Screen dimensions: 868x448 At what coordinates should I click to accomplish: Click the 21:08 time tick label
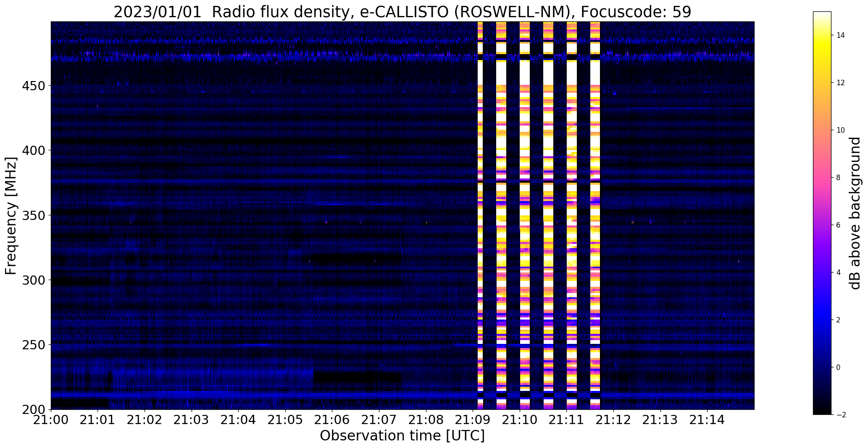pyautogui.click(x=426, y=420)
